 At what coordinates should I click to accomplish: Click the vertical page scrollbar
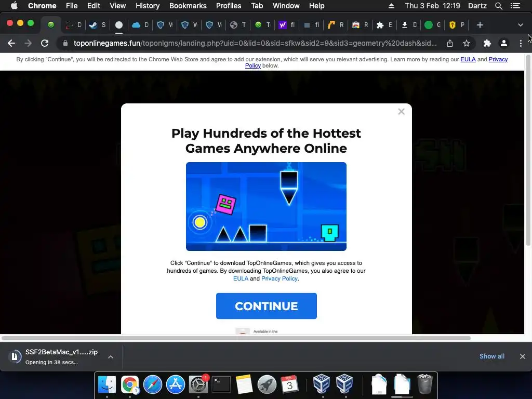pos(528,149)
